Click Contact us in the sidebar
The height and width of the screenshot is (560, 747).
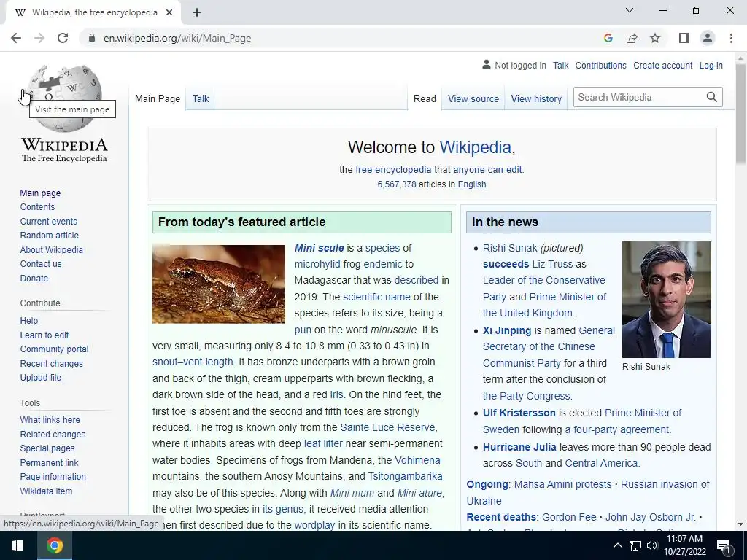(41, 263)
